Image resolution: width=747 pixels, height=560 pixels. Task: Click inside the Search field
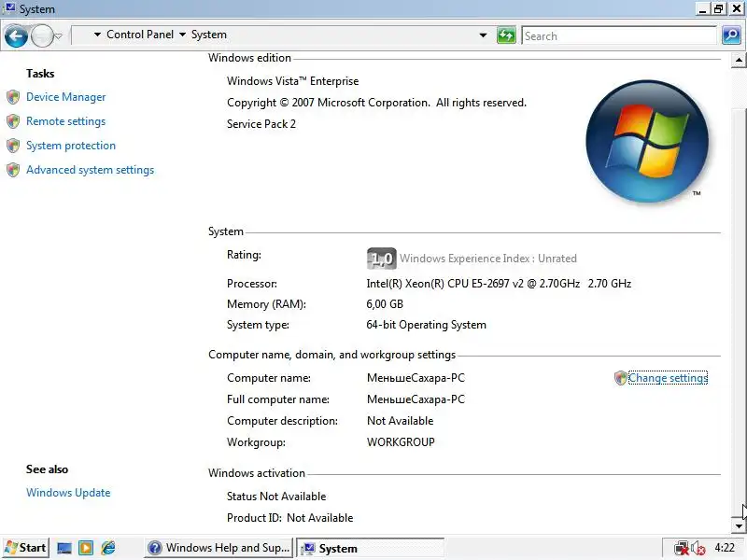tap(619, 36)
